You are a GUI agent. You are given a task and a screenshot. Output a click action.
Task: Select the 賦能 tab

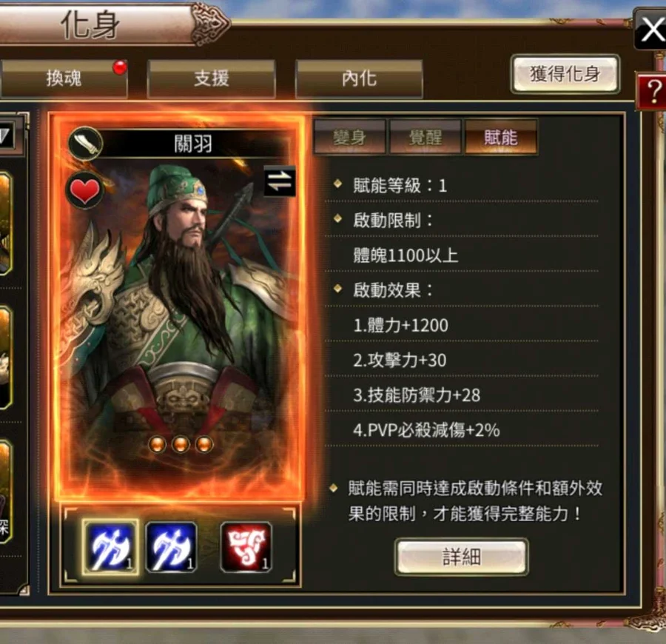click(x=501, y=138)
